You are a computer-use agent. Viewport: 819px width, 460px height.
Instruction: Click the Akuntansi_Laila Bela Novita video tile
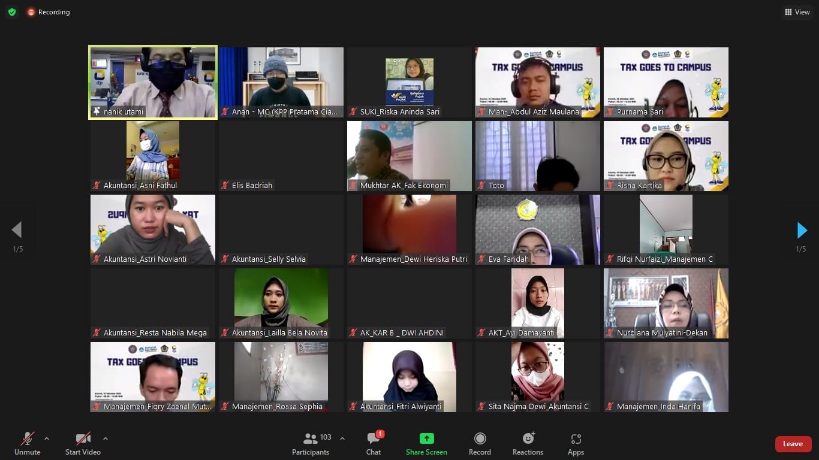pyautogui.click(x=281, y=303)
